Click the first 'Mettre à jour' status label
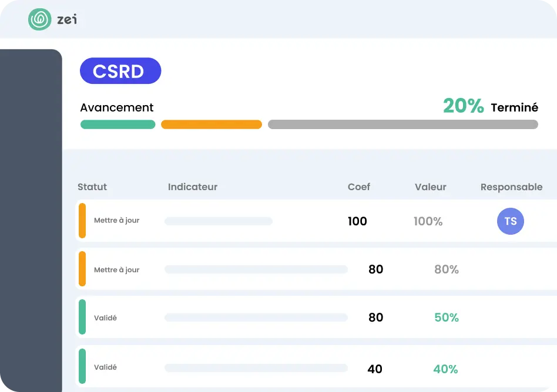Viewport: 557px width, 392px height. pos(116,221)
